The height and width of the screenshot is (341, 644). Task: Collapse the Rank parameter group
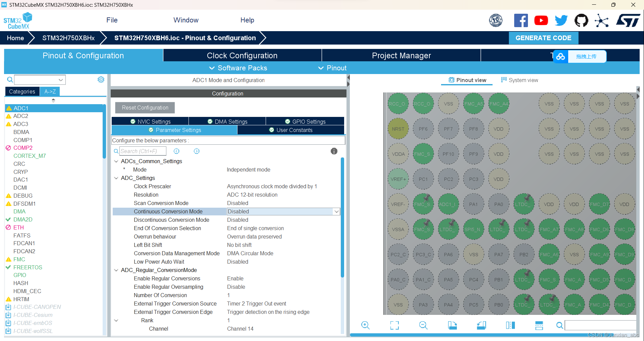click(x=116, y=320)
